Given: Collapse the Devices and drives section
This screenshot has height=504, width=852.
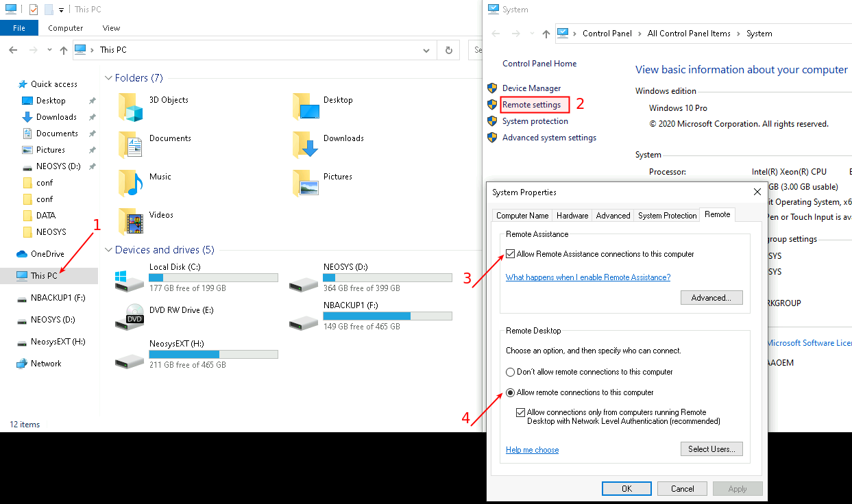Looking at the screenshot, I should [108, 250].
